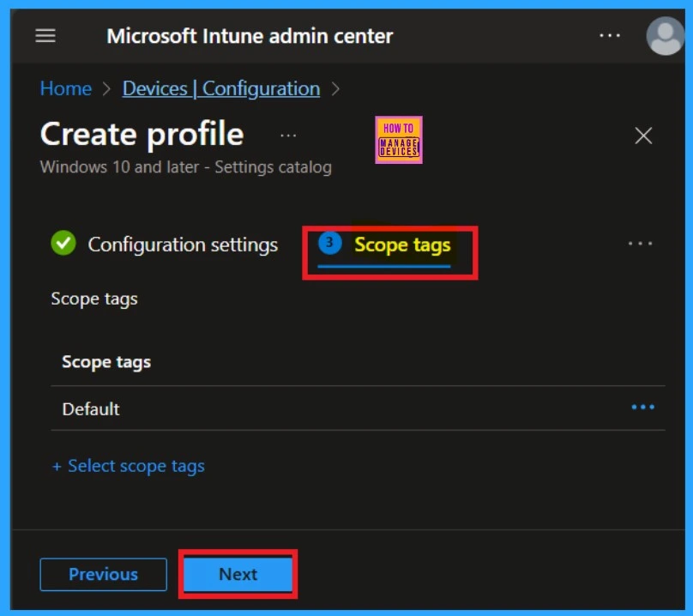Open context menu for Default scope tag
The image size is (693, 616).
tap(642, 407)
